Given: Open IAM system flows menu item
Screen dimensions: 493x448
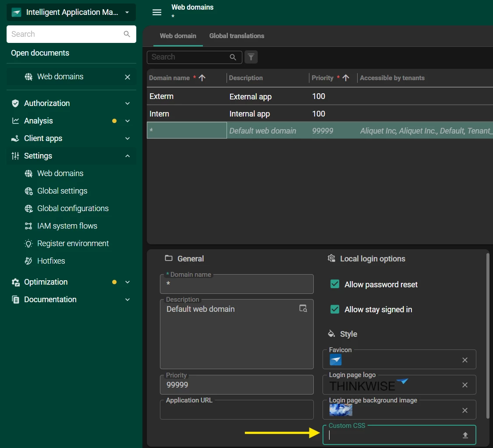Looking at the screenshot, I should 67,226.
